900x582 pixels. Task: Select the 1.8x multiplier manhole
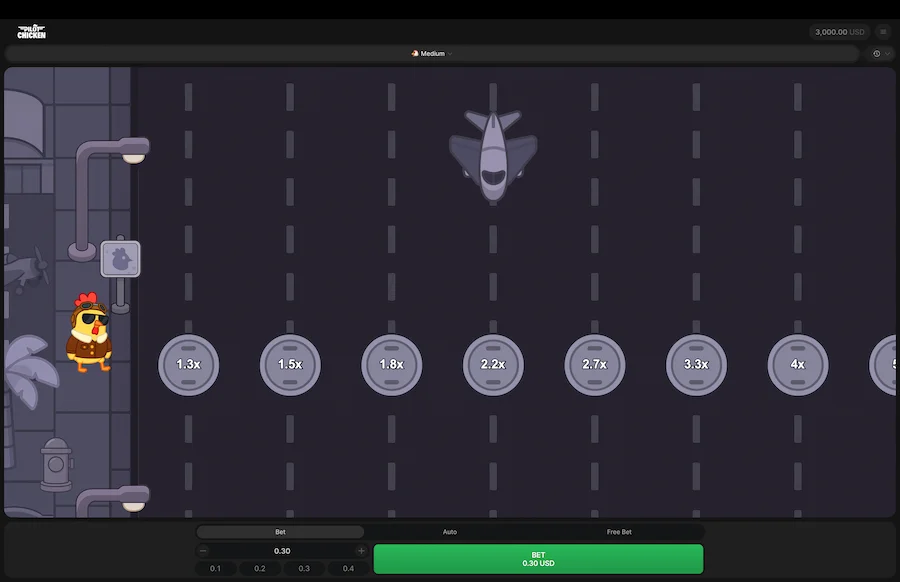pyautogui.click(x=391, y=365)
